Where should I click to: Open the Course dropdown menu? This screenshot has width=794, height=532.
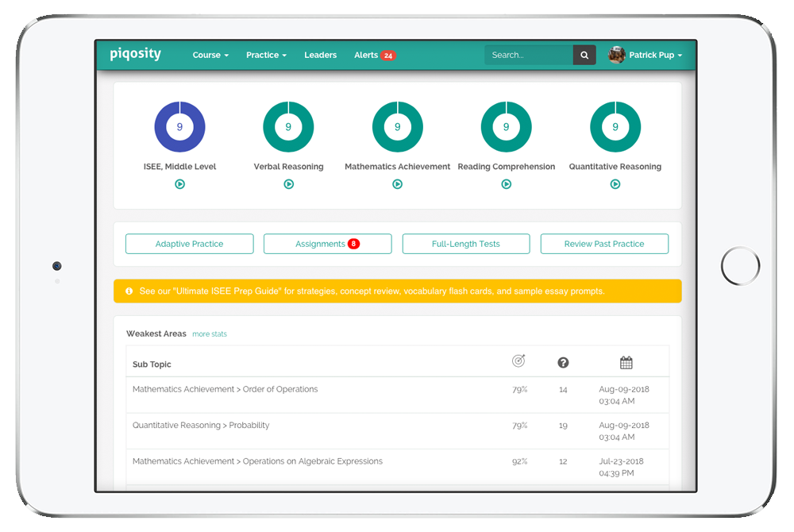click(210, 56)
